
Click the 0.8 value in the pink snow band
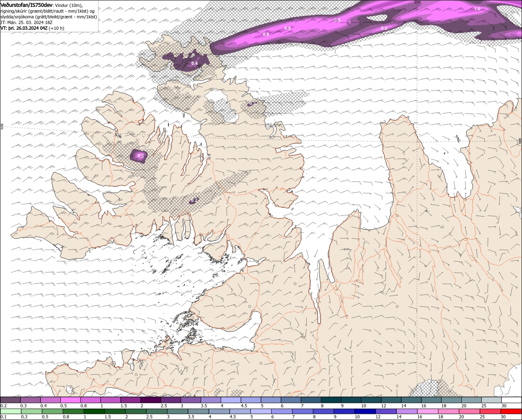pos(266,35)
